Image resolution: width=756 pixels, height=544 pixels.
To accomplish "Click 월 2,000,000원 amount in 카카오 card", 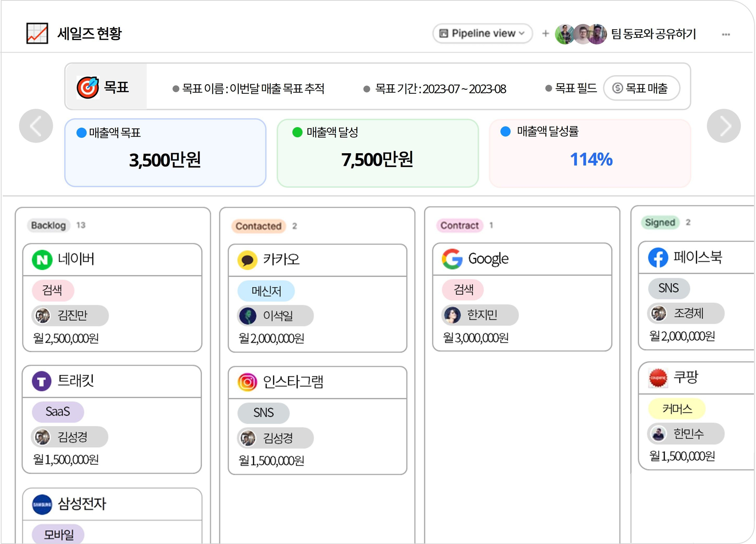I will [x=271, y=338].
